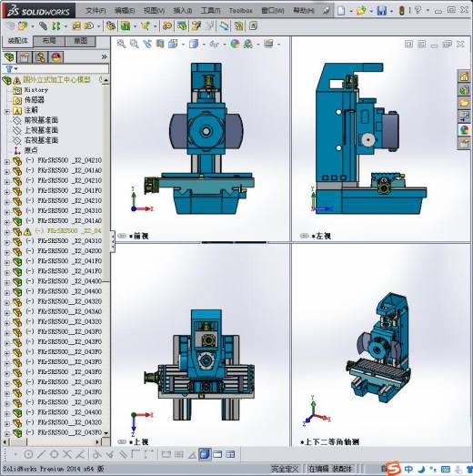The image size is (473, 476).
Task: Open the Toolbox menu
Action: (241, 11)
